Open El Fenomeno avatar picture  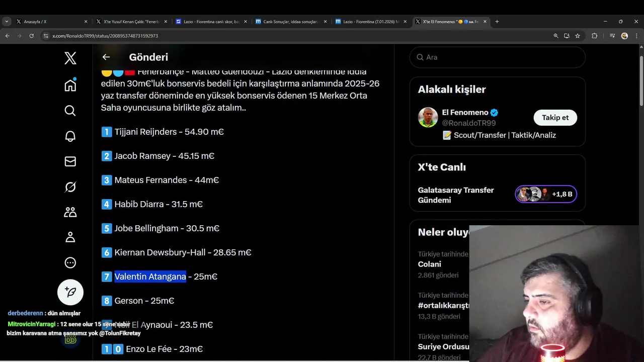tap(428, 118)
